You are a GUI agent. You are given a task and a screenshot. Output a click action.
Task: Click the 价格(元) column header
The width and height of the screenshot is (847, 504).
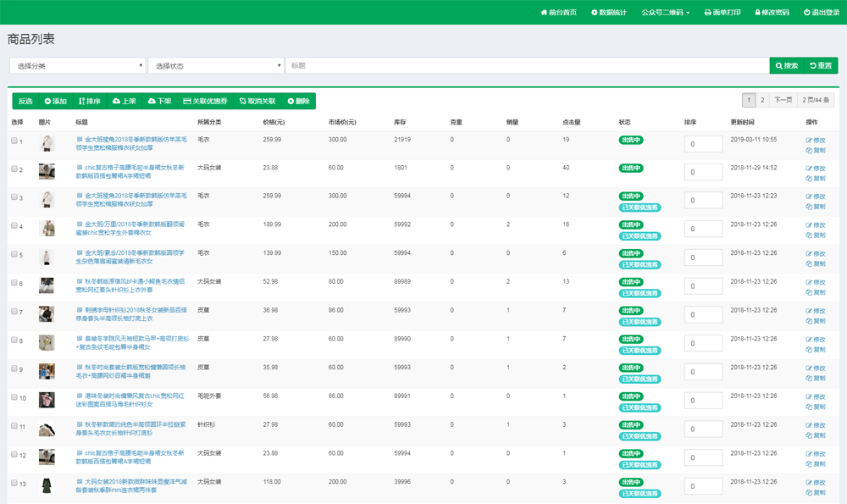coord(274,122)
